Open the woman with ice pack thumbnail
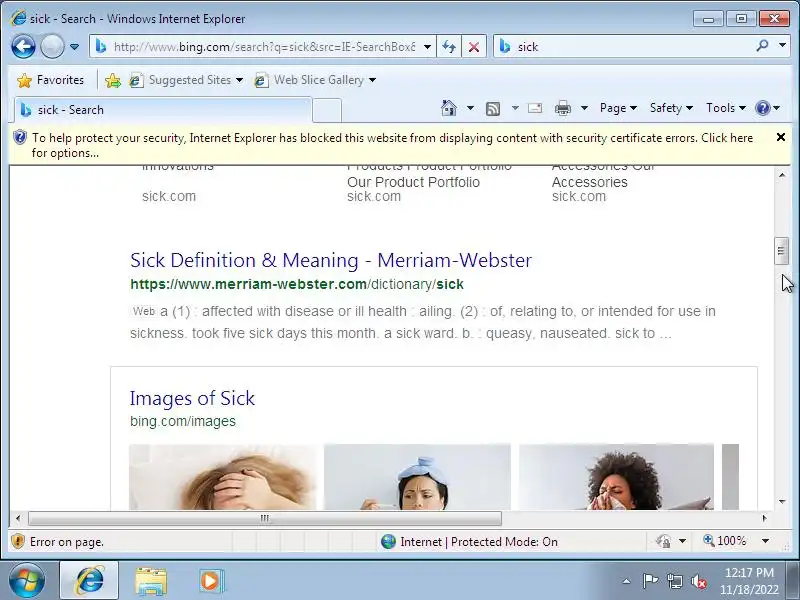Viewport: 800px width, 600px height. [x=417, y=477]
